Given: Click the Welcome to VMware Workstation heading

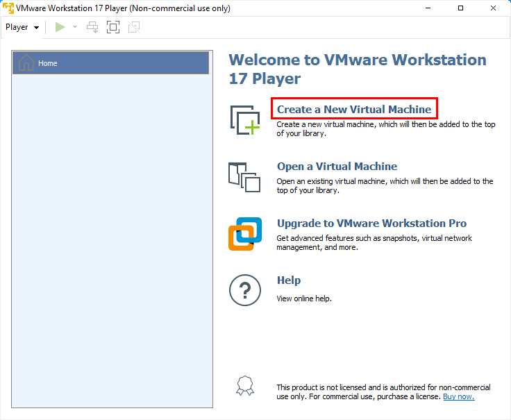Looking at the screenshot, I should (358, 69).
